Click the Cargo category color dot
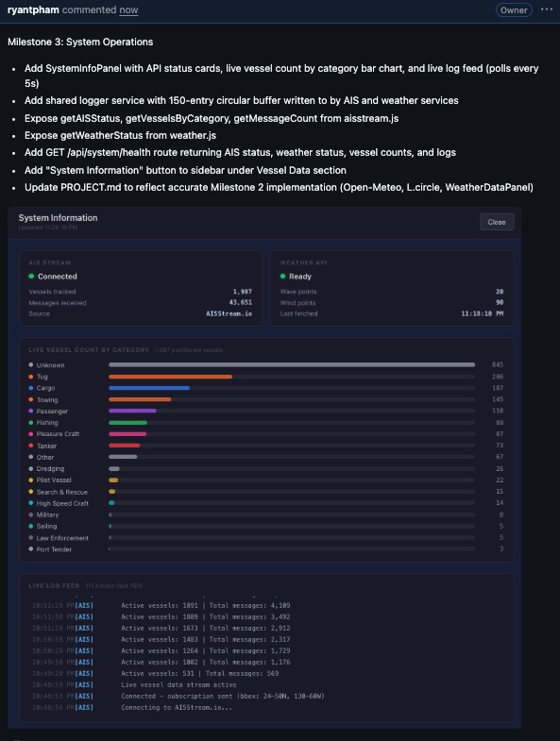The height and width of the screenshot is (741, 560). (x=31, y=388)
